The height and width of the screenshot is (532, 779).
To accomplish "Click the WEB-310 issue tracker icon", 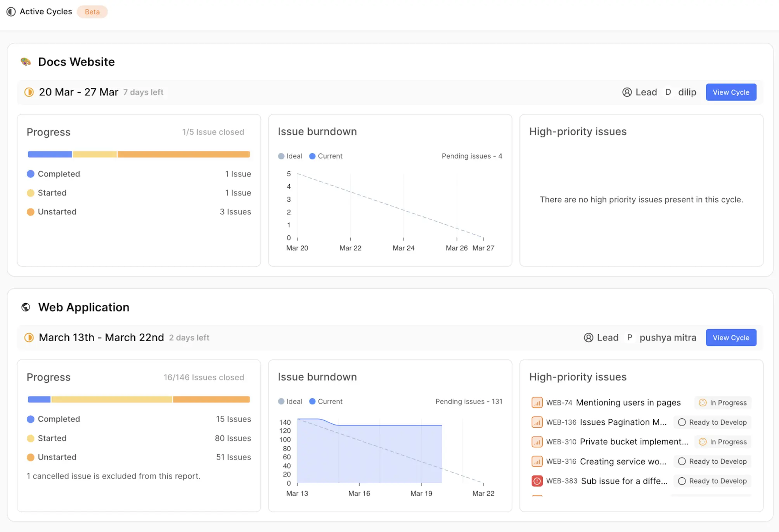I will click(537, 441).
